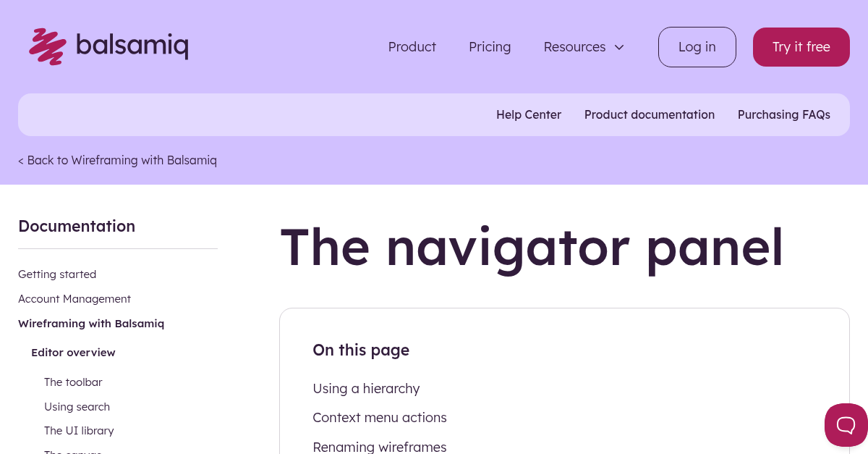The width and height of the screenshot is (868, 454).
Task: Open the Account Management section
Action: 75,298
